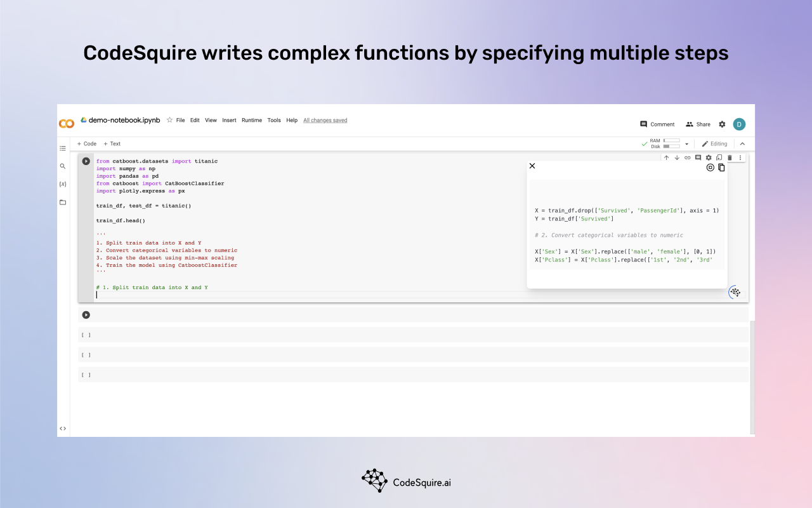This screenshot has height=508, width=812.
Task: Open the cell's more options menu
Action: 740,157
